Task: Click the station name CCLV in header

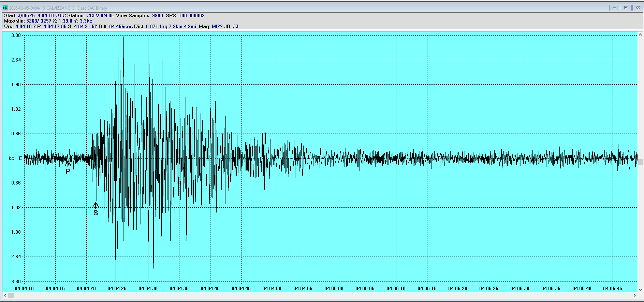Action: pos(93,15)
